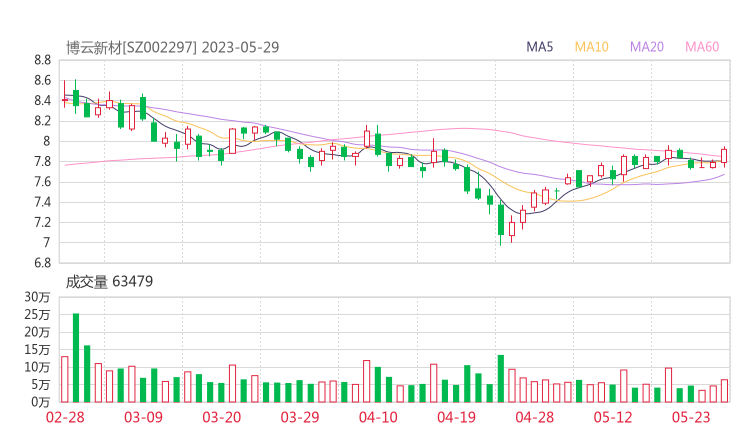Click the 8.6 price axis label
740x440 pixels.
click(42, 81)
